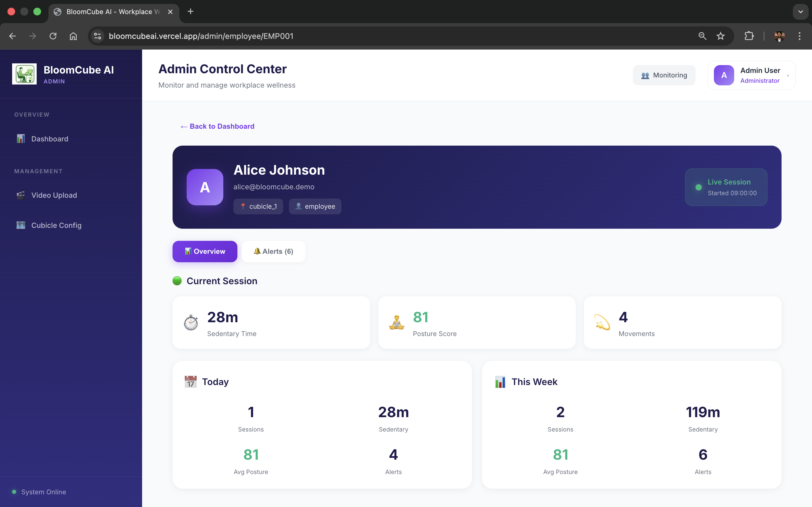Open the Chrome three-dot menu
The height and width of the screenshot is (507, 812).
tap(799, 36)
